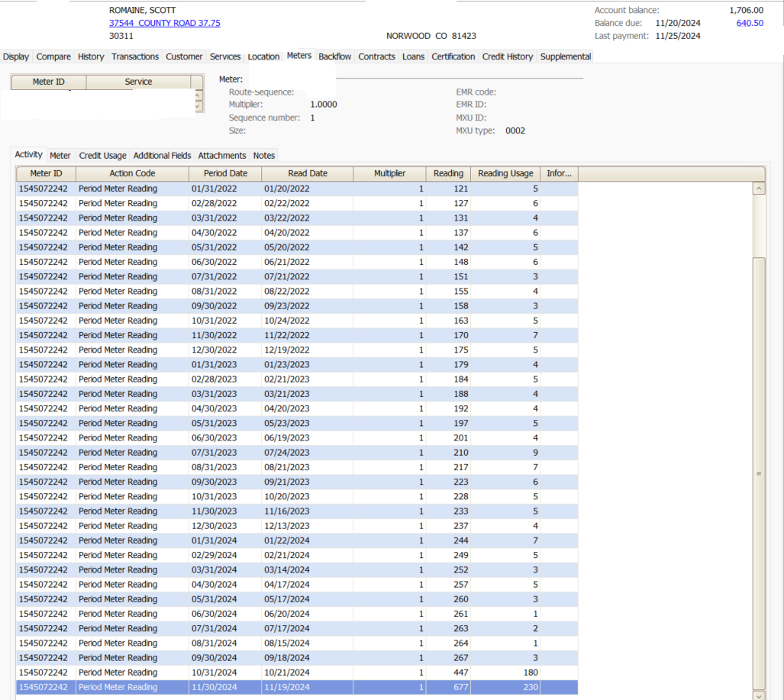Click the Service column header in meter list
This screenshot has height=700, width=784.
click(x=138, y=82)
